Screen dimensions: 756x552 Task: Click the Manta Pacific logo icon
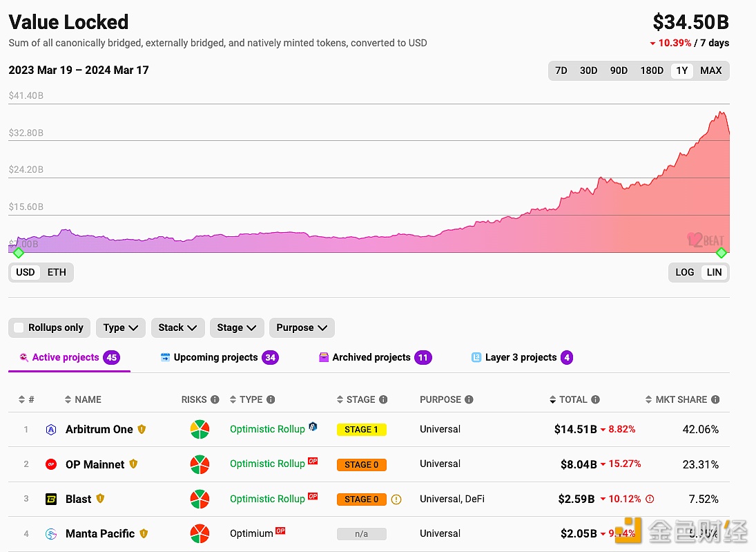pos(51,533)
